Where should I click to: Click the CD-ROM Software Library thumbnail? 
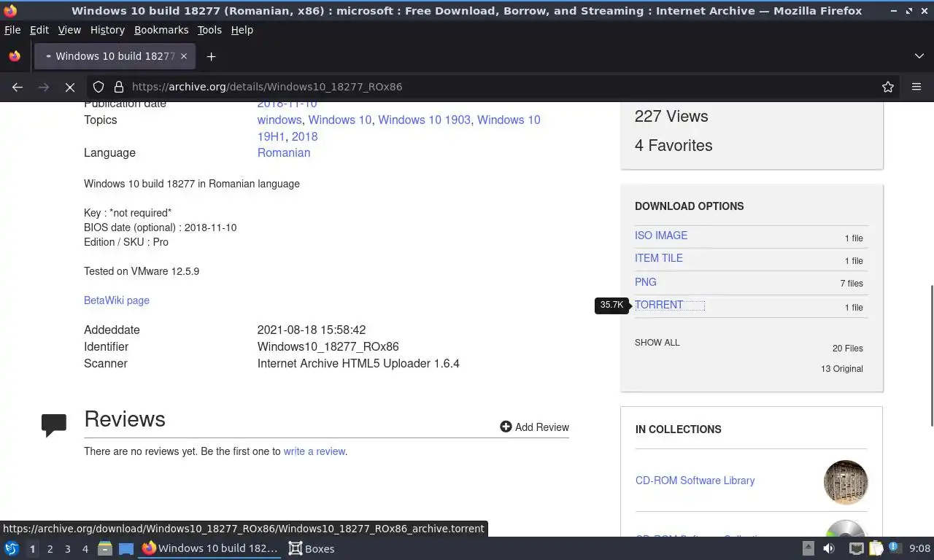(846, 482)
